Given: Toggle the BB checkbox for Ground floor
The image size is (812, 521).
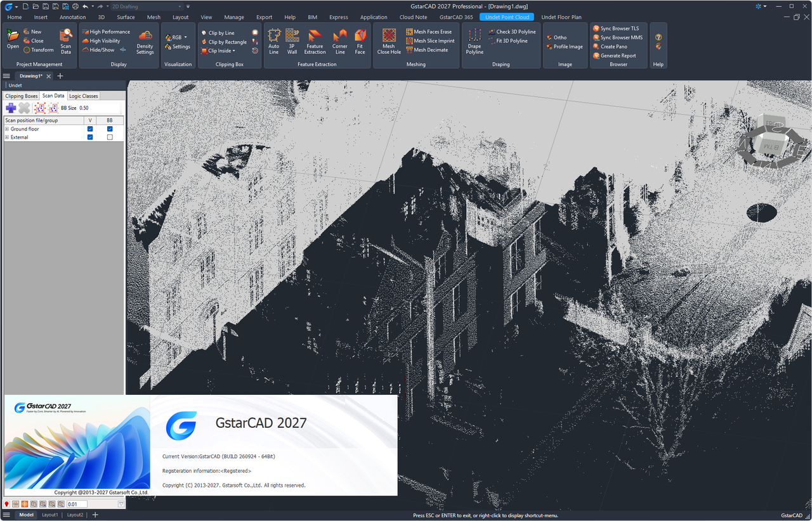Looking at the screenshot, I should point(110,129).
